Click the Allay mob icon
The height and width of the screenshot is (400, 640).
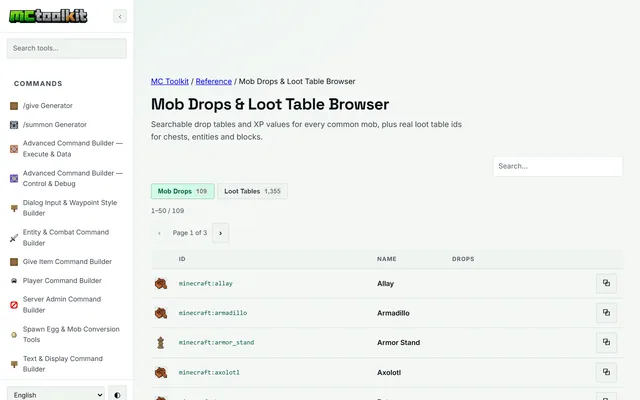click(x=161, y=283)
